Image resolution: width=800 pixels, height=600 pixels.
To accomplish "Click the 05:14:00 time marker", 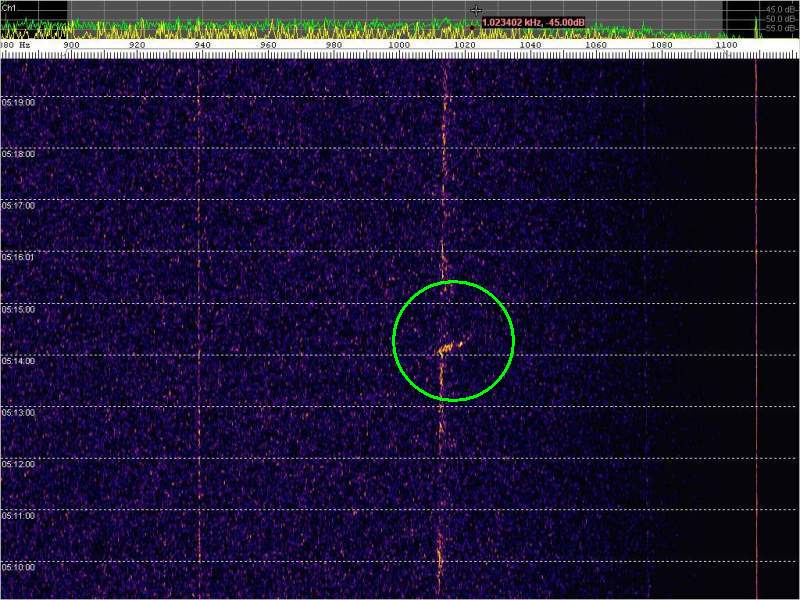I will point(18,360).
